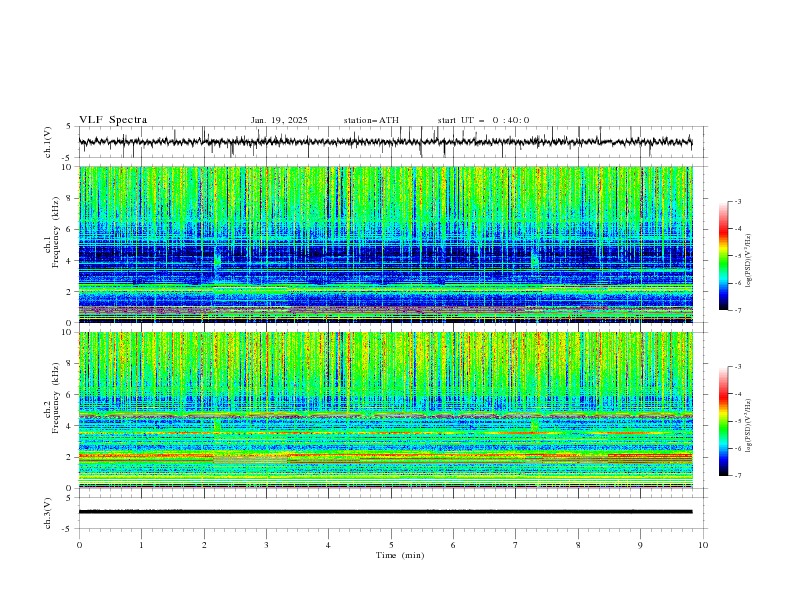The height and width of the screenshot is (612, 792).
Task: Click time axis tick label '9'
Action: coord(640,545)
